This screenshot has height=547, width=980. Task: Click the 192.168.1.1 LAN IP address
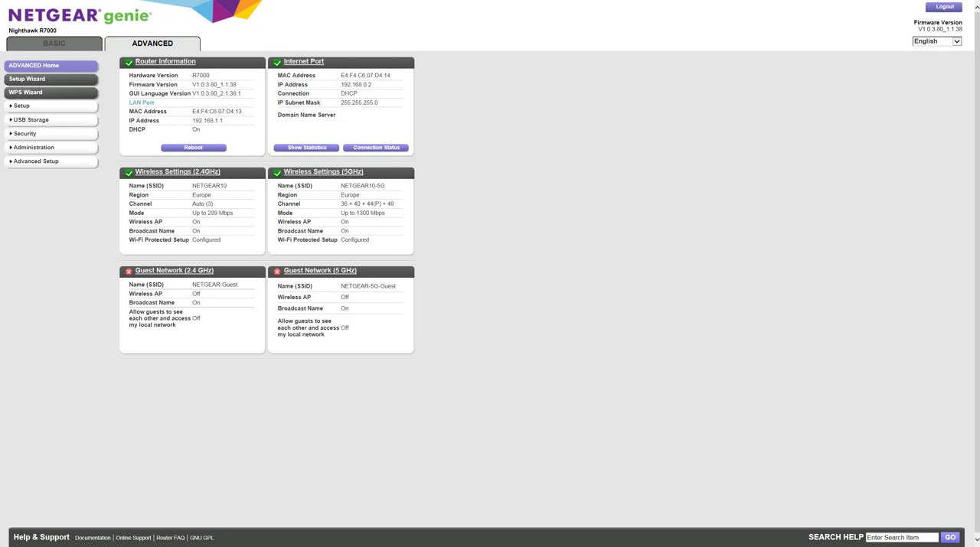[x=207, y=121]
